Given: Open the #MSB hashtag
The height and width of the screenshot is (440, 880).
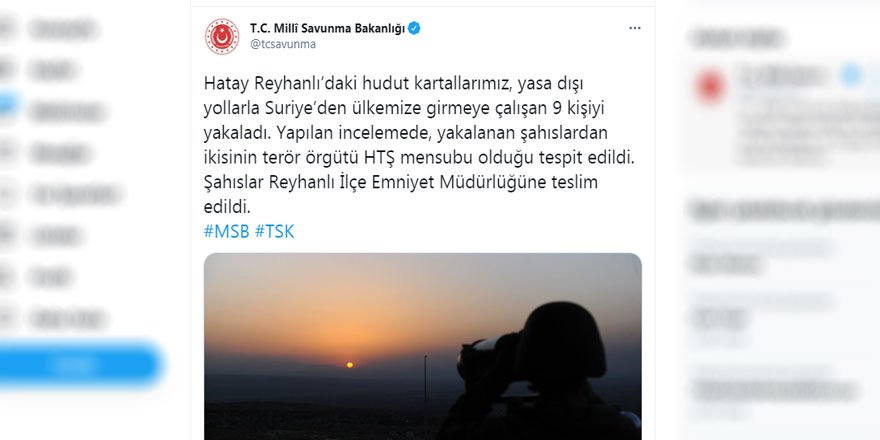Looking at the screenshot, I should point(226,231).
